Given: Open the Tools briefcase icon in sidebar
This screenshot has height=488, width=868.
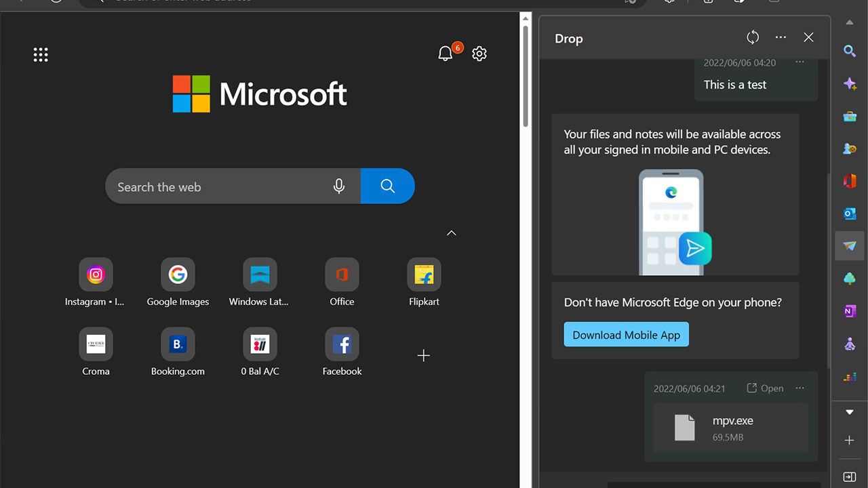Looking at the screenshot, I should (x=850, y=117).
